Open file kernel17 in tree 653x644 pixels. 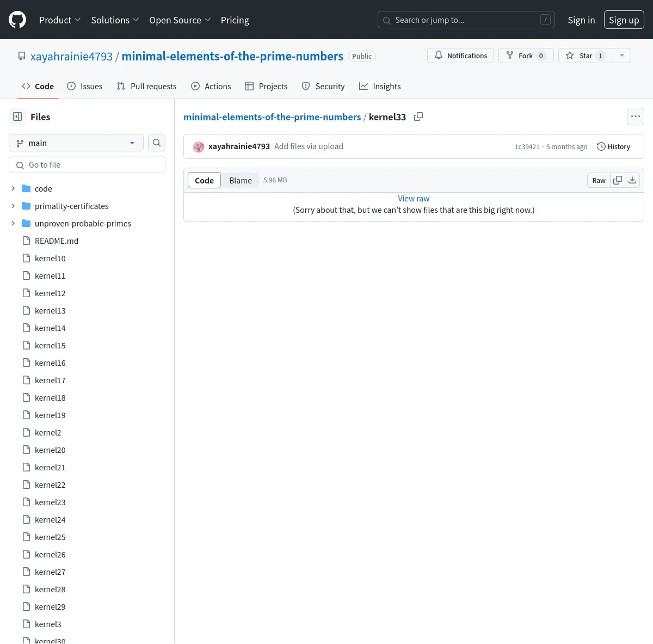coord(50,380)
